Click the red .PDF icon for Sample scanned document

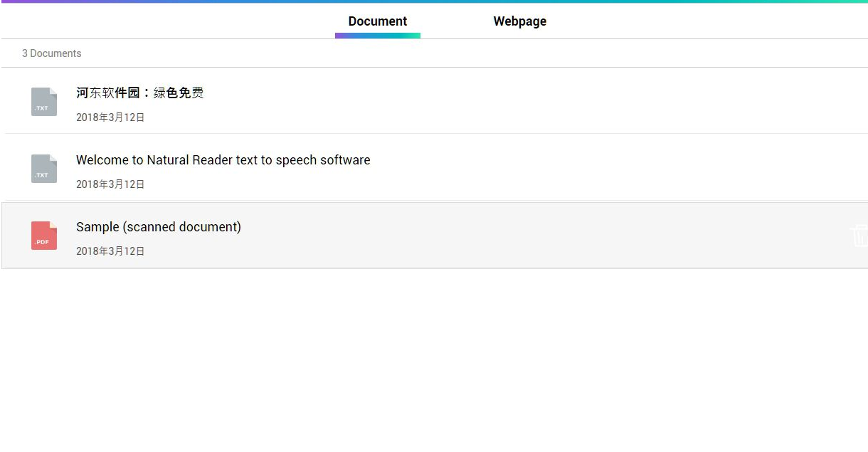coord(43,235)
